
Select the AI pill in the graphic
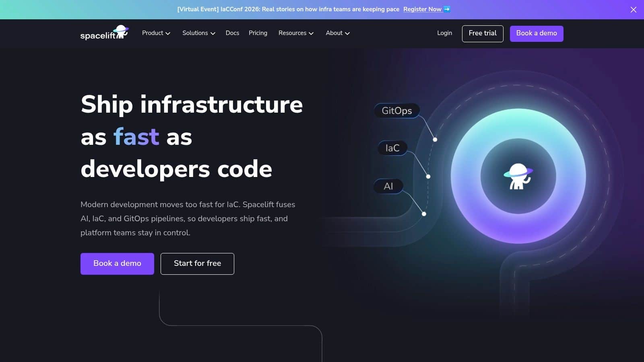point(388,186)
